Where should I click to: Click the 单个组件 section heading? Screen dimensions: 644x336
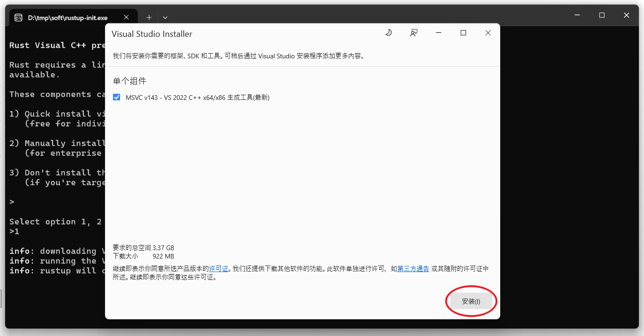[x=130, y=81]
